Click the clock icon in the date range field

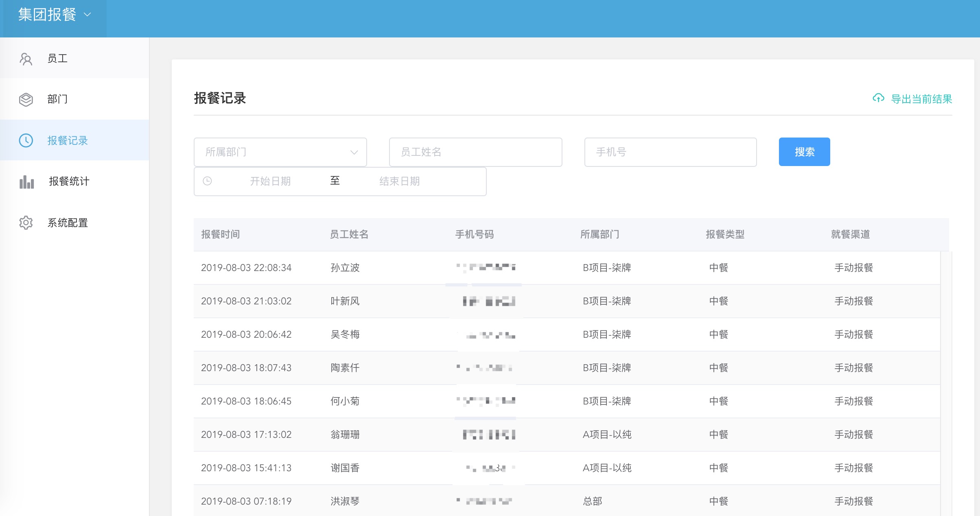[208, 181]
